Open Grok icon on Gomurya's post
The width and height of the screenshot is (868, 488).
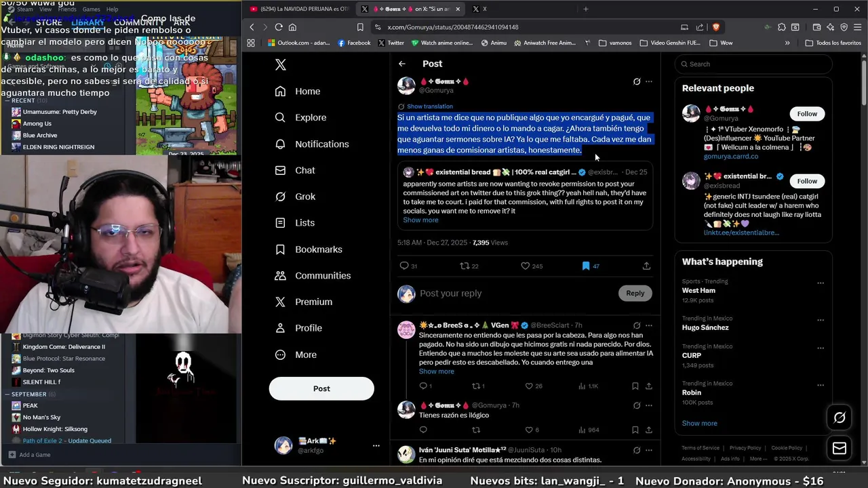click(x=636, y=81)
